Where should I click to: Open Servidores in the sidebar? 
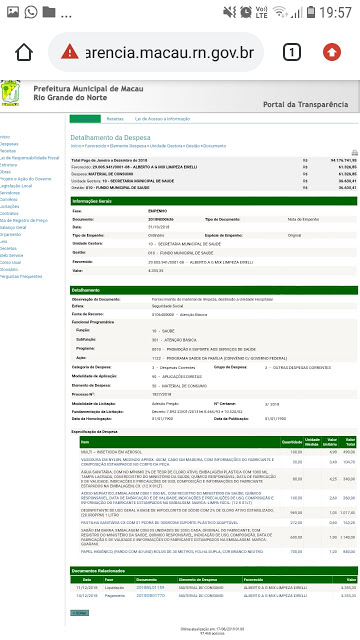10,193
